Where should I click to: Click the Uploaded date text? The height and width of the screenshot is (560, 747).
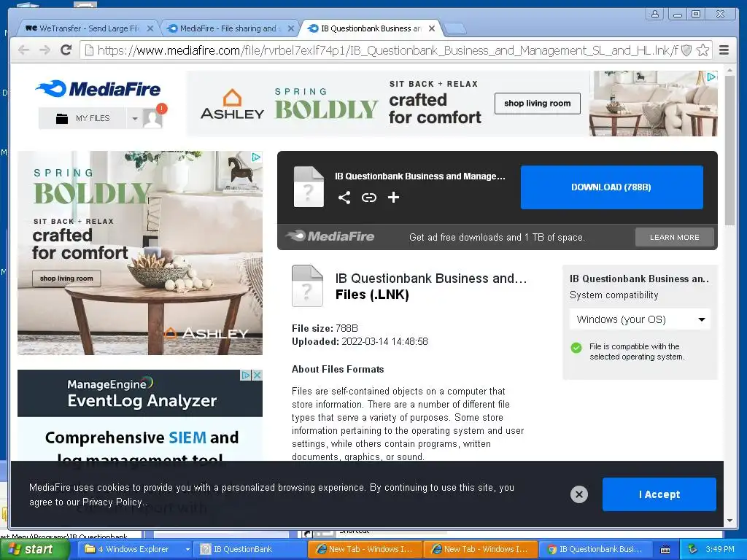click(360, 341)
